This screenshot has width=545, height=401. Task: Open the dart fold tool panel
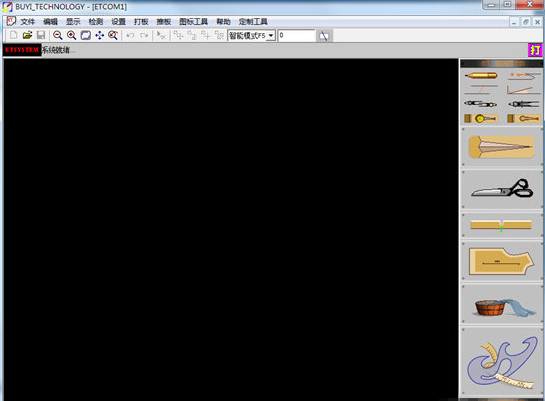pos(501,147)
